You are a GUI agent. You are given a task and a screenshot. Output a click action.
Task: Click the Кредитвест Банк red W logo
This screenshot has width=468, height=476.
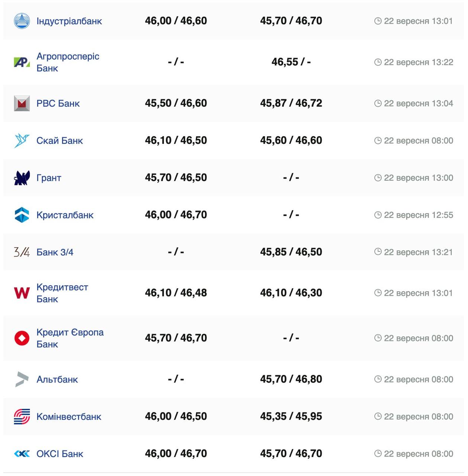pyautogui.click(x=22, y=293)
